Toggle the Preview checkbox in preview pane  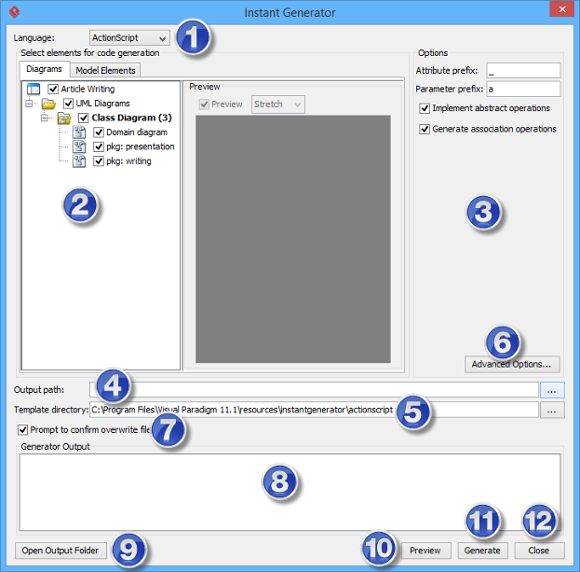tap(204, 104)
